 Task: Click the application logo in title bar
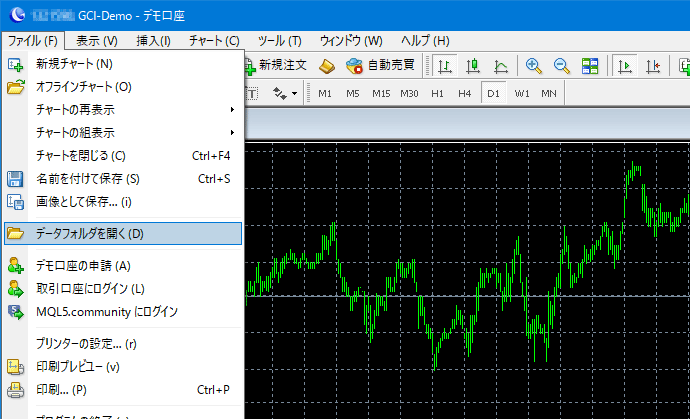click(x=17, y=15)
